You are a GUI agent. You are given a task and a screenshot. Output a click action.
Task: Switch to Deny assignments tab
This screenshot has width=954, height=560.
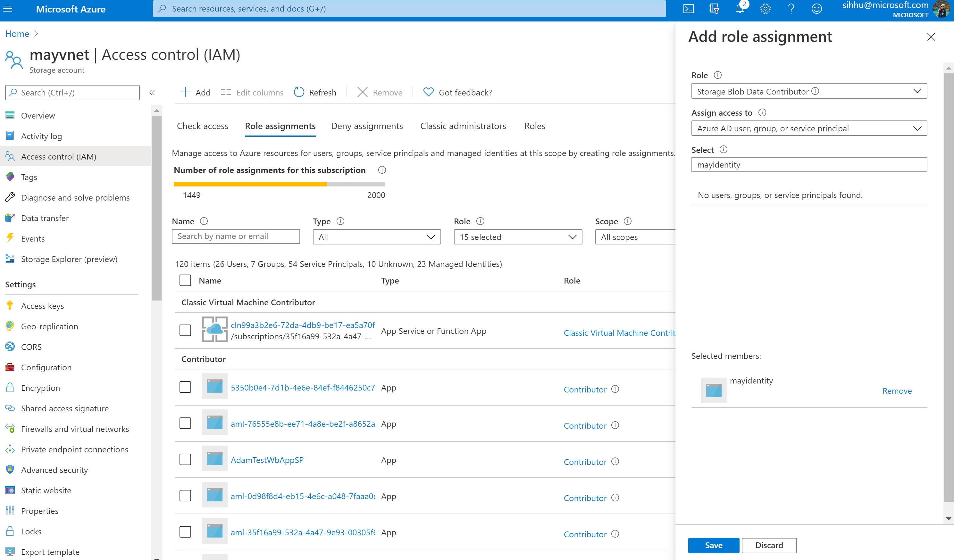coord(367,126)
